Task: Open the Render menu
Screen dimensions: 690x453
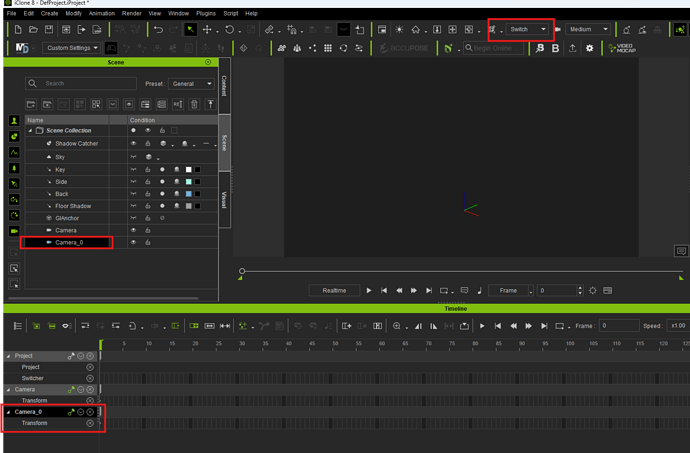Action: click(132, 14)
